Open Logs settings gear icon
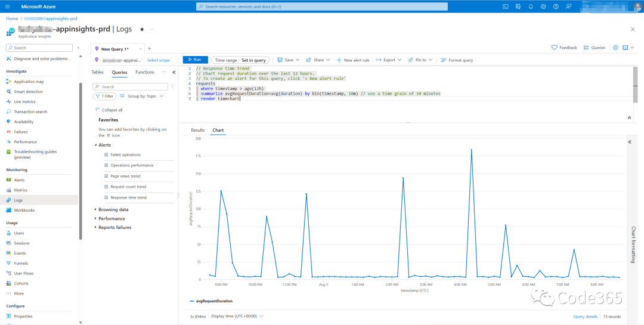The height and width of the screenshot is (325, 644). [615, 48]
